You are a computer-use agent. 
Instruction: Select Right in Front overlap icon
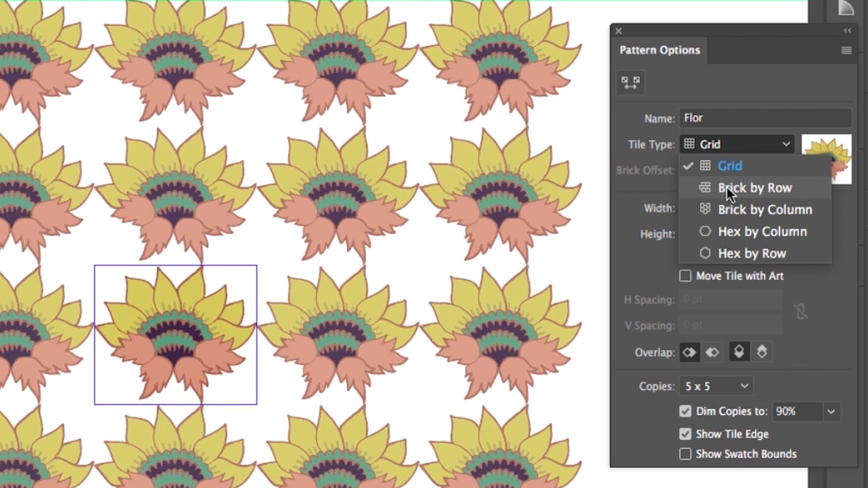(x=712, y=352)
